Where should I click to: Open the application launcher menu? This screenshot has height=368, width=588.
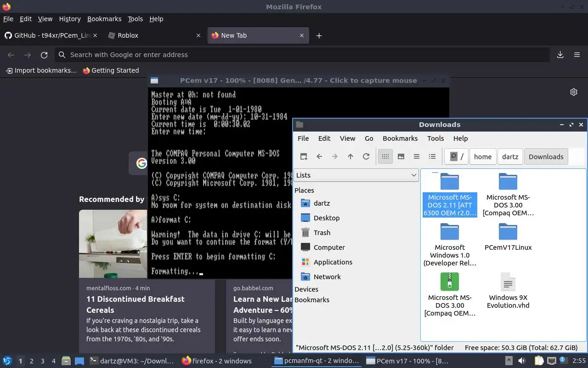click(7, 361)
